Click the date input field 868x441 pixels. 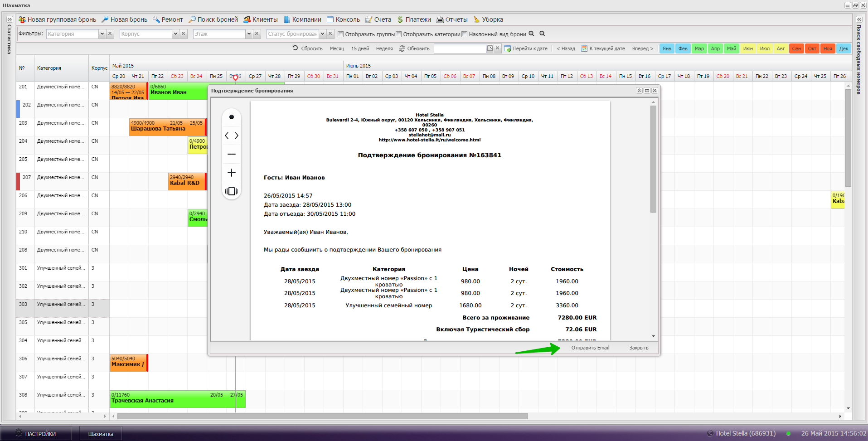(x=460, y=48)
